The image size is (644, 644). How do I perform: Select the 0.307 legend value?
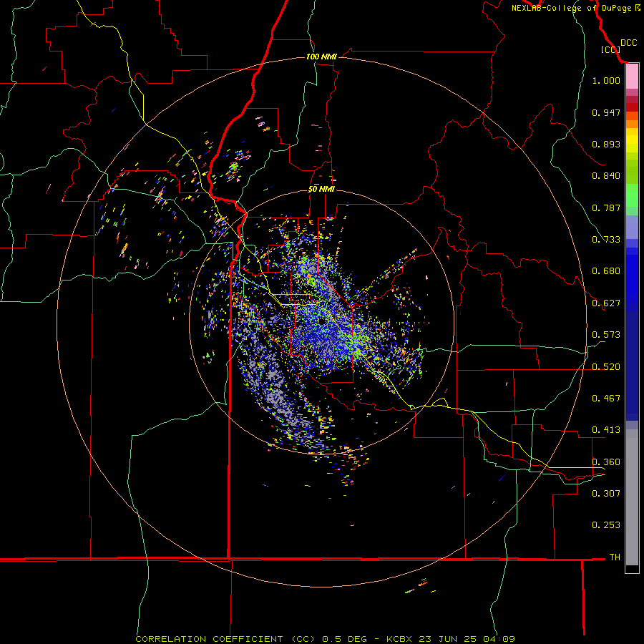(x=606, y=494)
